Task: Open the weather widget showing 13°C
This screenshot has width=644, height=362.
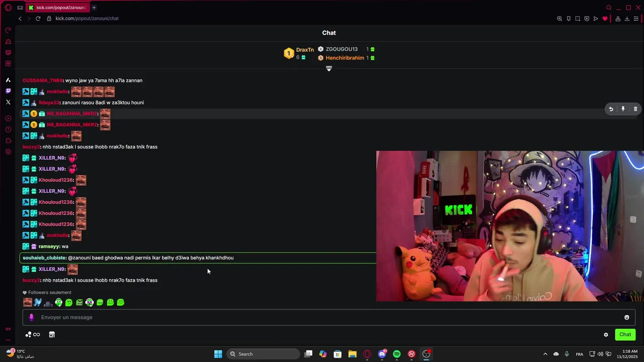Action: point(20,354)
